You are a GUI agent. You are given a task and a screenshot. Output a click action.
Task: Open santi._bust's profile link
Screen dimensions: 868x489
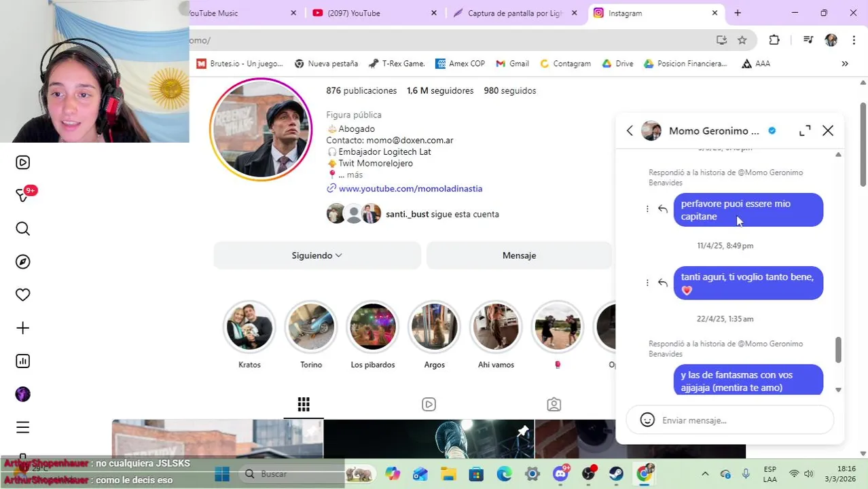pos(407,214)
